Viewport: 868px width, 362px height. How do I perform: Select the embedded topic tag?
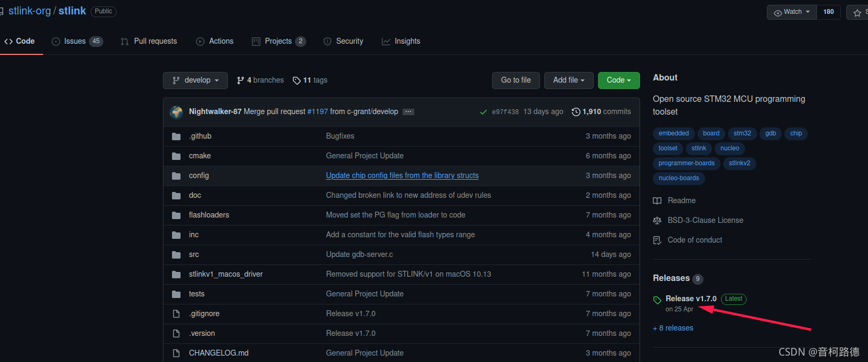pyautogui.click(x=674, y=134)
